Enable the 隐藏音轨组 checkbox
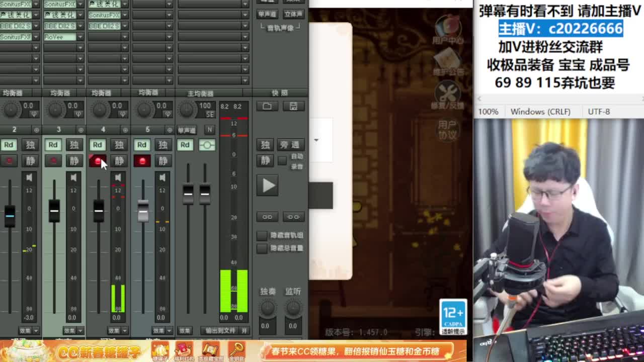This screenshot has height=362, width=644. 262,235
